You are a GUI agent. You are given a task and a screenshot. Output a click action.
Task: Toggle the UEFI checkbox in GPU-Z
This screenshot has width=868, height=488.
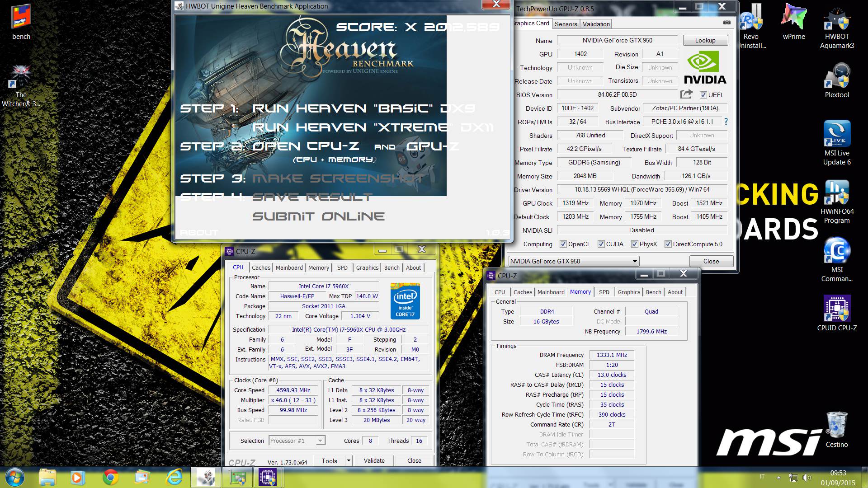point(703,95)
